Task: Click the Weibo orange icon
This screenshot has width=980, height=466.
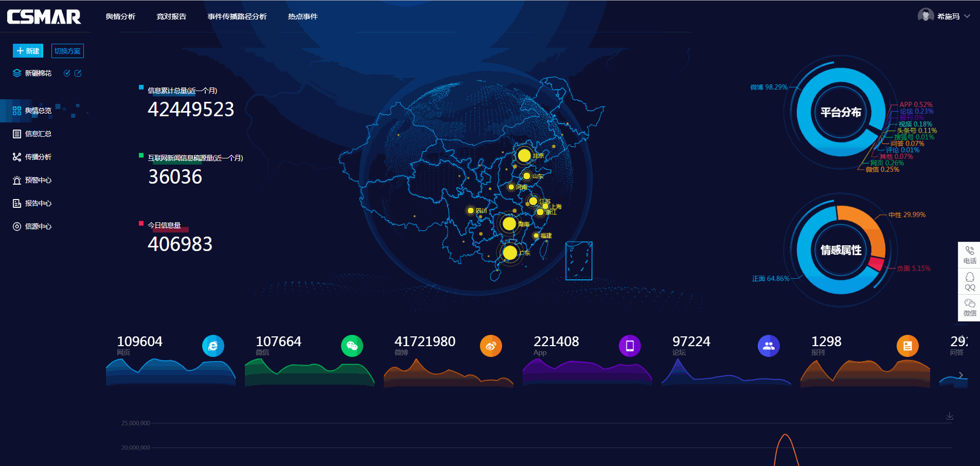Action: [491, 346]
